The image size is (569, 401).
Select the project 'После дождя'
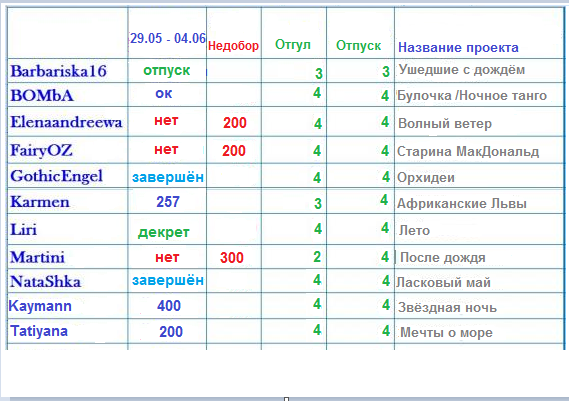443,258
